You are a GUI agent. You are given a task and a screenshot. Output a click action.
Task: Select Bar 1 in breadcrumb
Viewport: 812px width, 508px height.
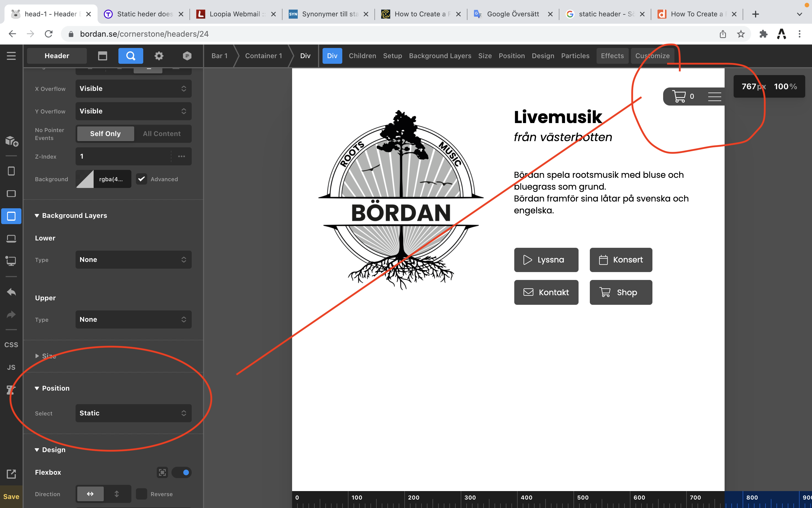[219, 56]
